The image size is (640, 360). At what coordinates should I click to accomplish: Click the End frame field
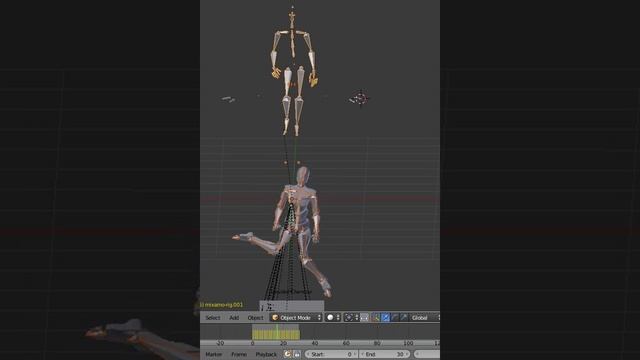[x=384, y=354]
